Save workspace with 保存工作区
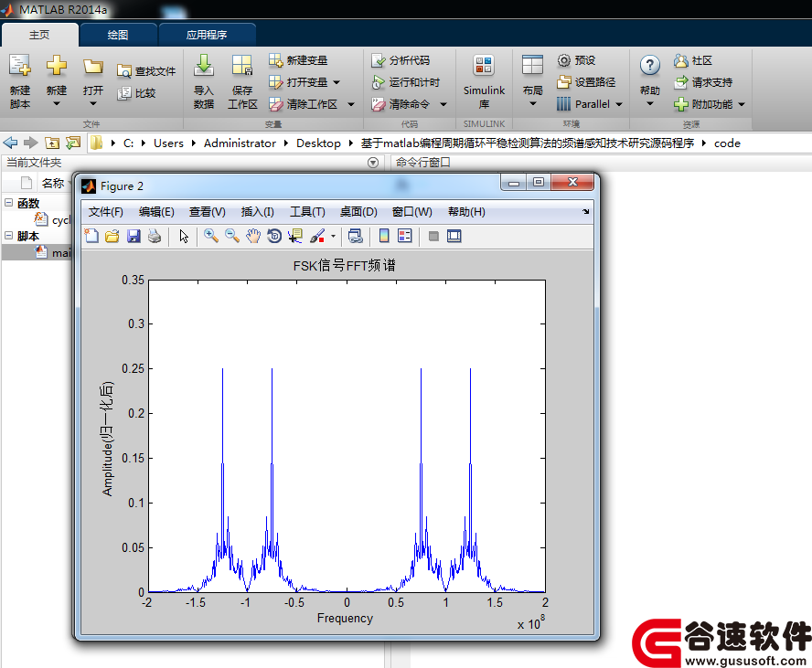Screen dimensions: 812x668 pyautogui.click(x=242, y=81)
